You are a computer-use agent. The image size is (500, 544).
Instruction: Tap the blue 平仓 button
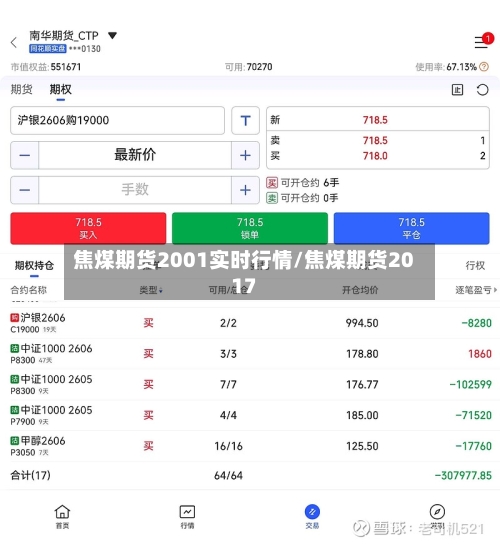412,228
